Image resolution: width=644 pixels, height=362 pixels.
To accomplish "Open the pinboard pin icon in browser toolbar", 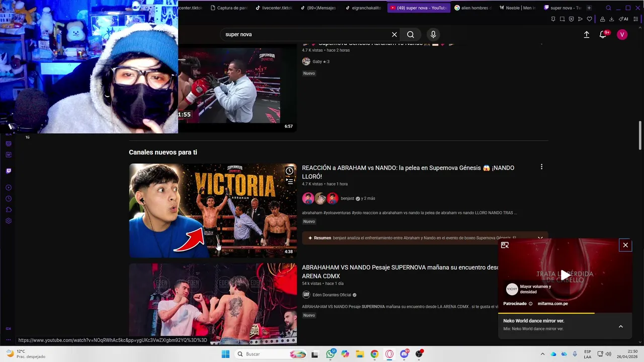I will coord(553,19).
